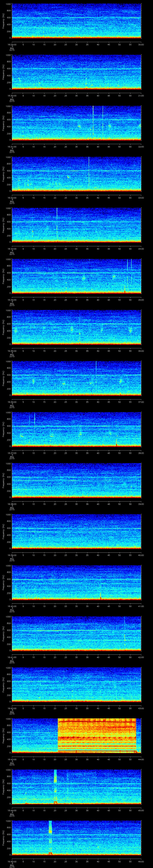The image size is (153, 868).
Task: Click the 400 Hz blob at start of 16:35 panel
Action: tap(15, 331)
